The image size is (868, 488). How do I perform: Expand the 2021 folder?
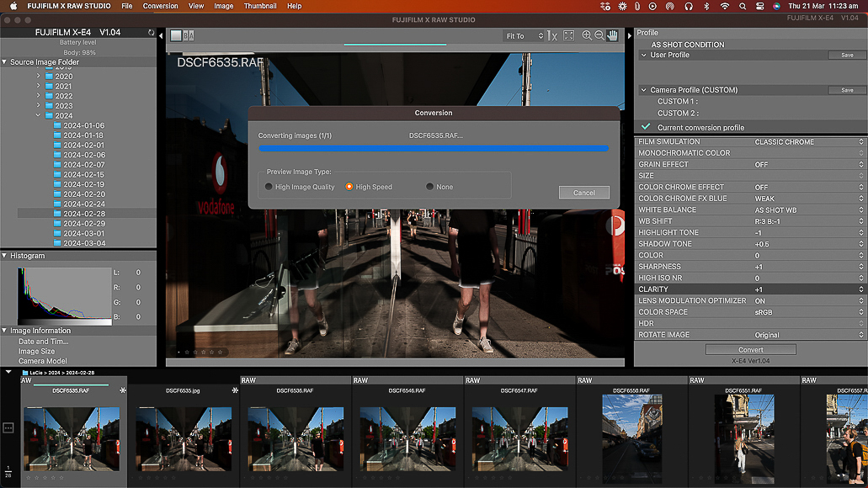[38, 87]
